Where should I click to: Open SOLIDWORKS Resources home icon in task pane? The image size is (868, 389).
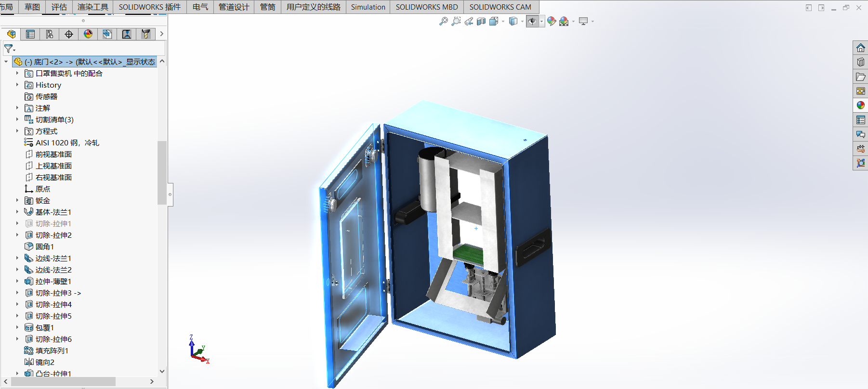click(861, 48)
